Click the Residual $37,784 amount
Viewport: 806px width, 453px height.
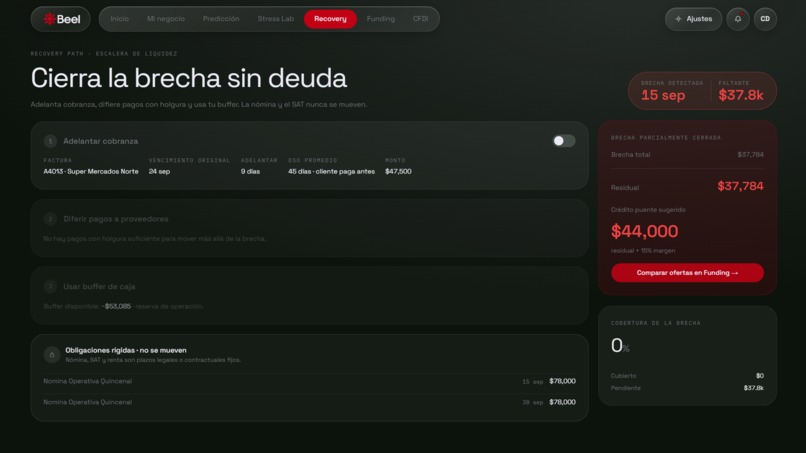[x=740, y=186]
